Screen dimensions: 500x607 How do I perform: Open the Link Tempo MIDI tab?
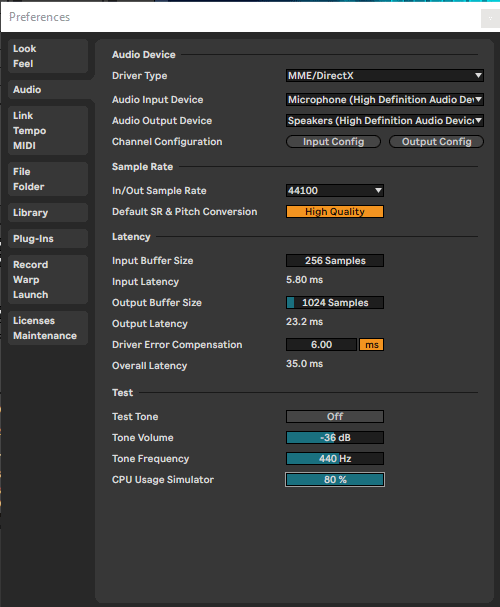click(x=48, y=130)
